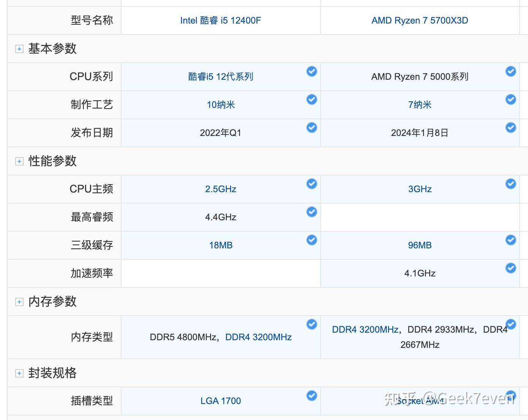Click check badge in DDR4 2933MHz cell
Image resolution: width=528 pixels, height=420 pixels.
click(x=511, y=324)
